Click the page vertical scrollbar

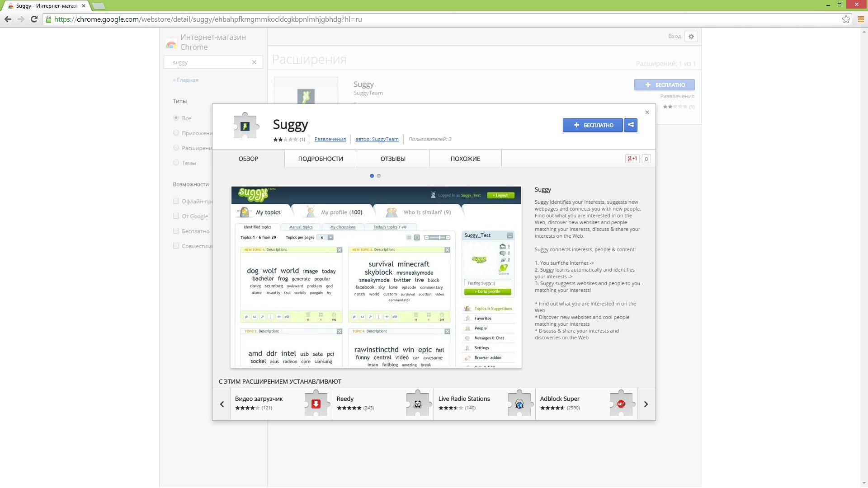[864, 257]
